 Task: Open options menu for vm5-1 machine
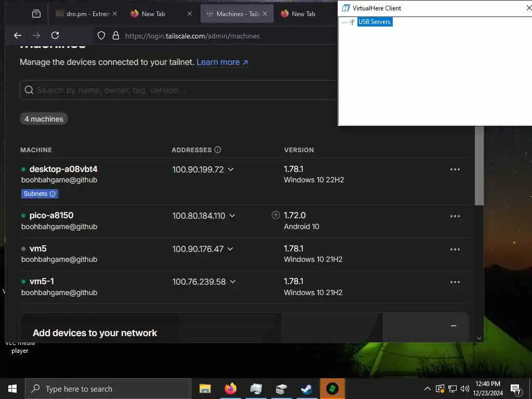pos(455,282)
